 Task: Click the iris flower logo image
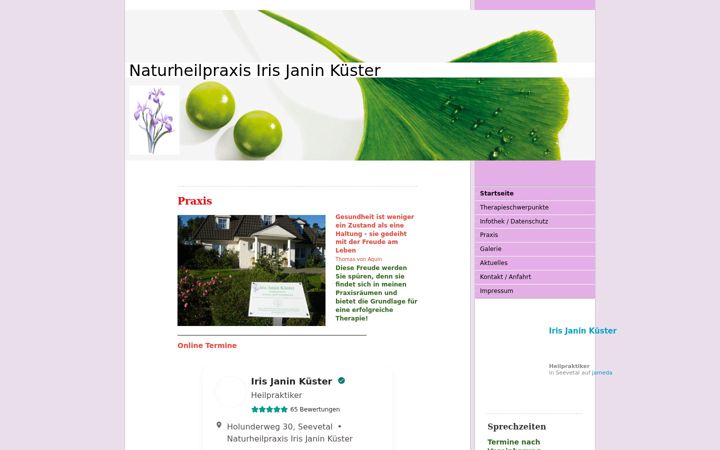point(154,120)
